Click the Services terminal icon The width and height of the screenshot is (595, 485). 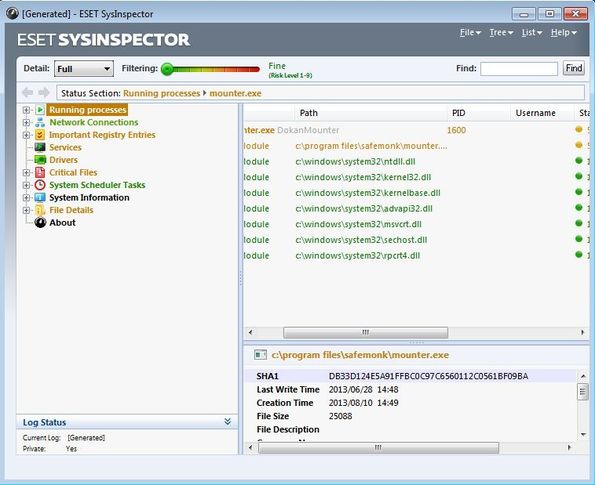coord(40,147)
